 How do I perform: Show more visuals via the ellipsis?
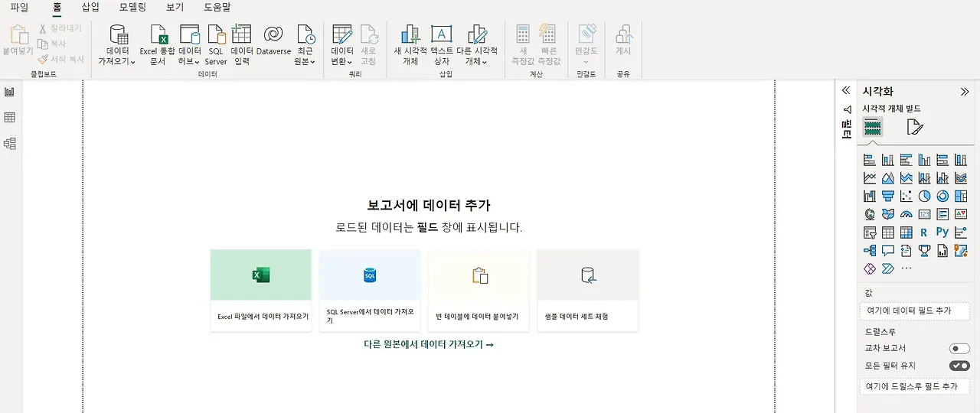906,268
